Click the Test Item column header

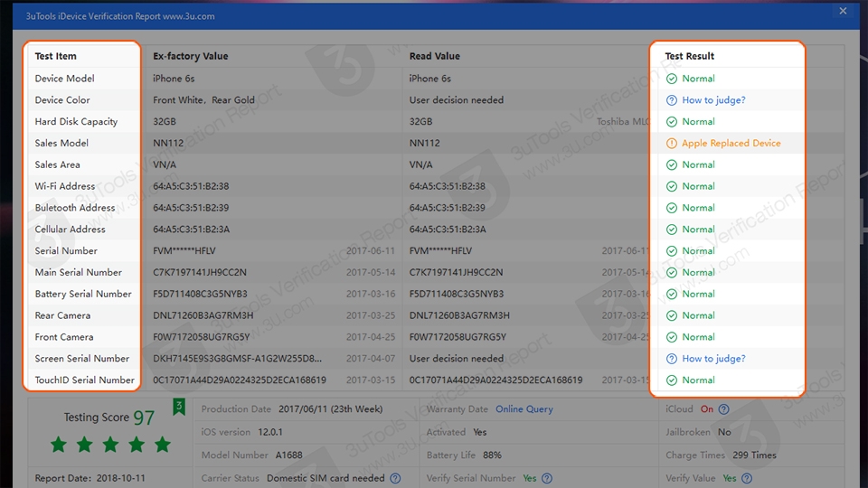pyautogui.click(x=55, y=56)
